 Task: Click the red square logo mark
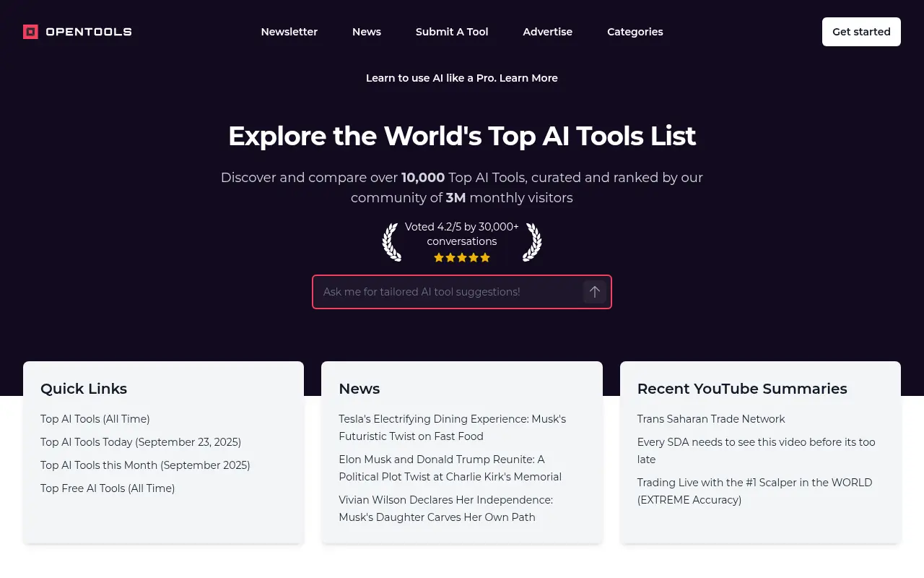coord(30,32)
